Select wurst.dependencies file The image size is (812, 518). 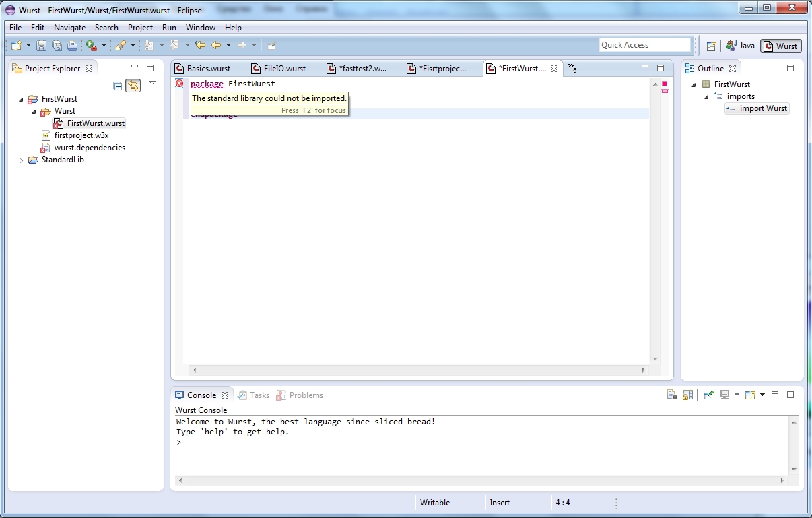(x=83, y=148)
